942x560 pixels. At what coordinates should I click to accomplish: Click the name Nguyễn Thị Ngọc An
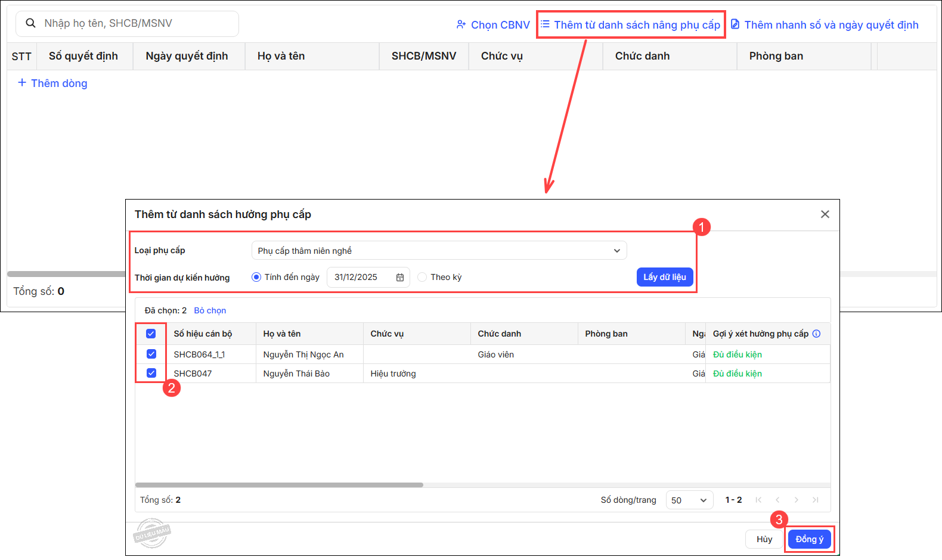click(303, 354)
